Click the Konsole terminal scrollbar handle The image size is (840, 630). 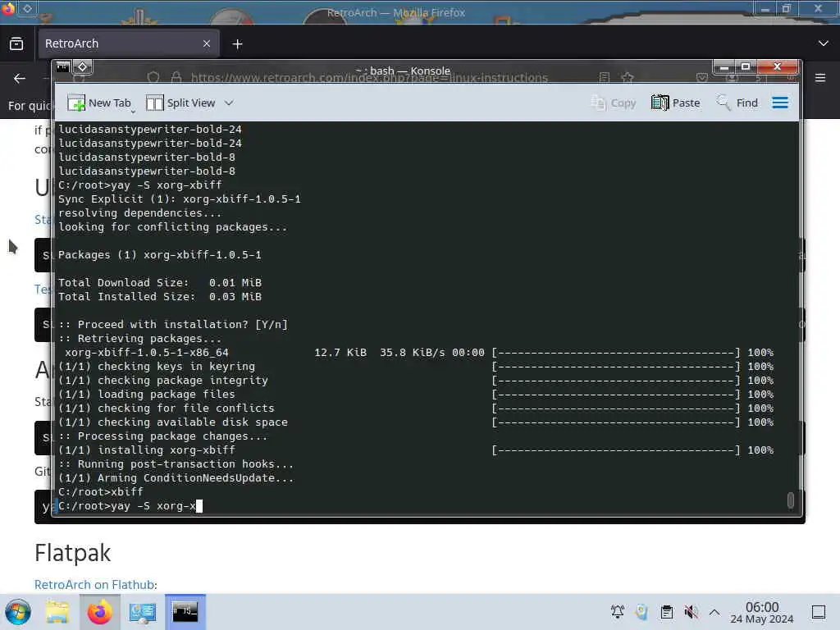pyautogui.click(x=790, y=500)
